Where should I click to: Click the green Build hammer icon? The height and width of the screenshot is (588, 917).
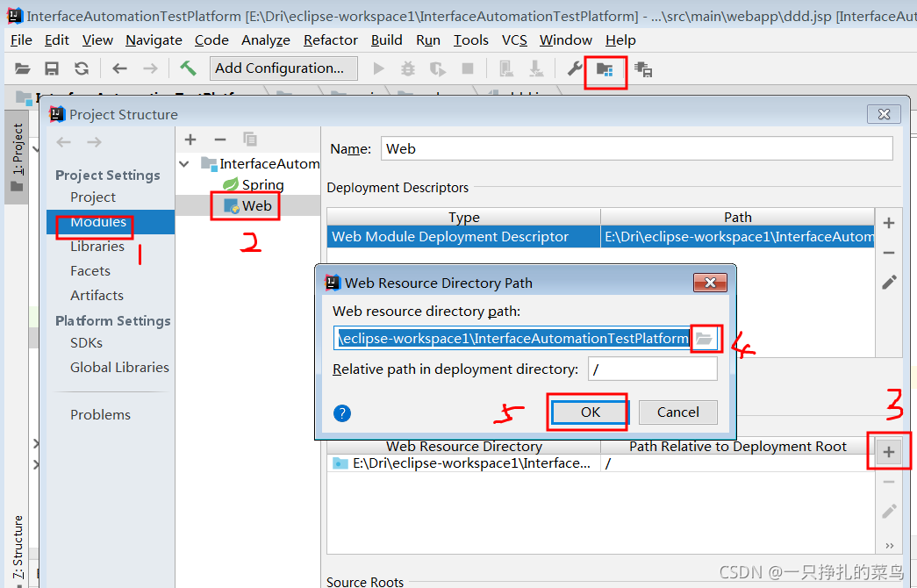(x=188, y=68)
